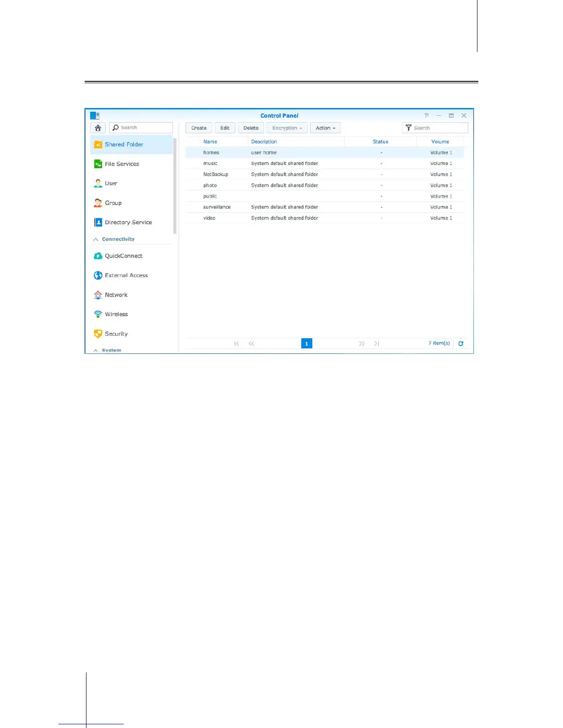Viewport: 563px width, 728px height.
Task: Click the refresh icon in the footer
Action: coord(461,343)
